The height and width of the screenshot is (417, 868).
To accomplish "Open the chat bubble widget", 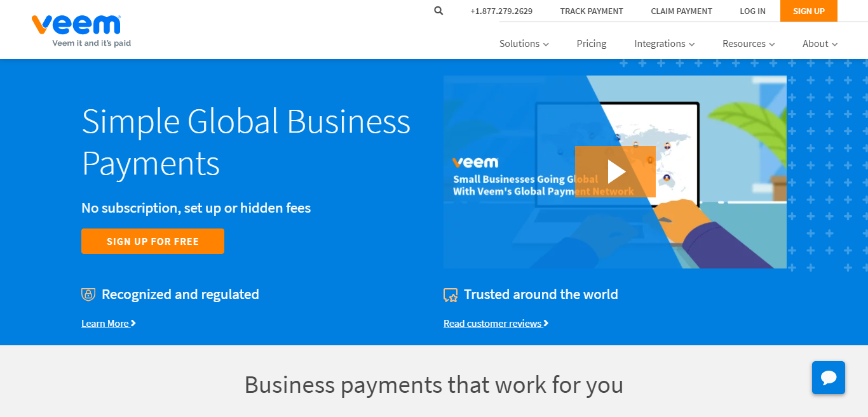I will 829,378.
